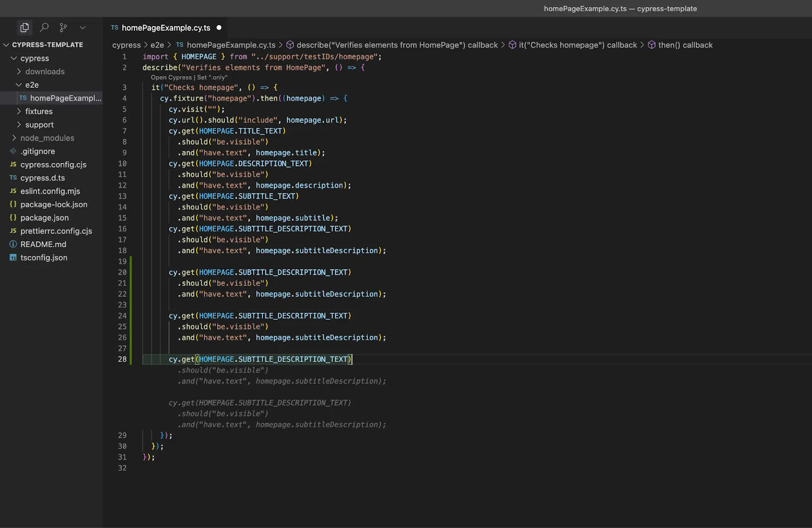The height and width of the screenshot is (528, 812).
Task: Click the then() callback breadcrumb
Action: pyautogui.click(x=685, y=45)
